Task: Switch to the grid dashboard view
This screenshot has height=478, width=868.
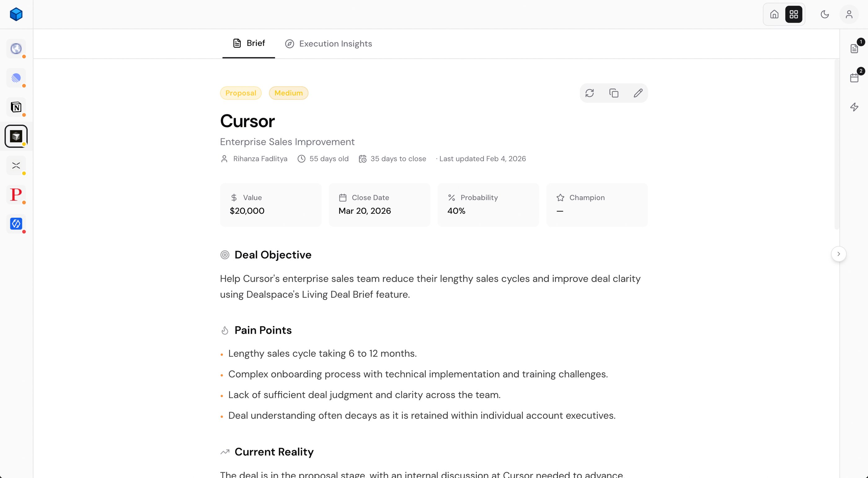Action: (x=794, y=14)
